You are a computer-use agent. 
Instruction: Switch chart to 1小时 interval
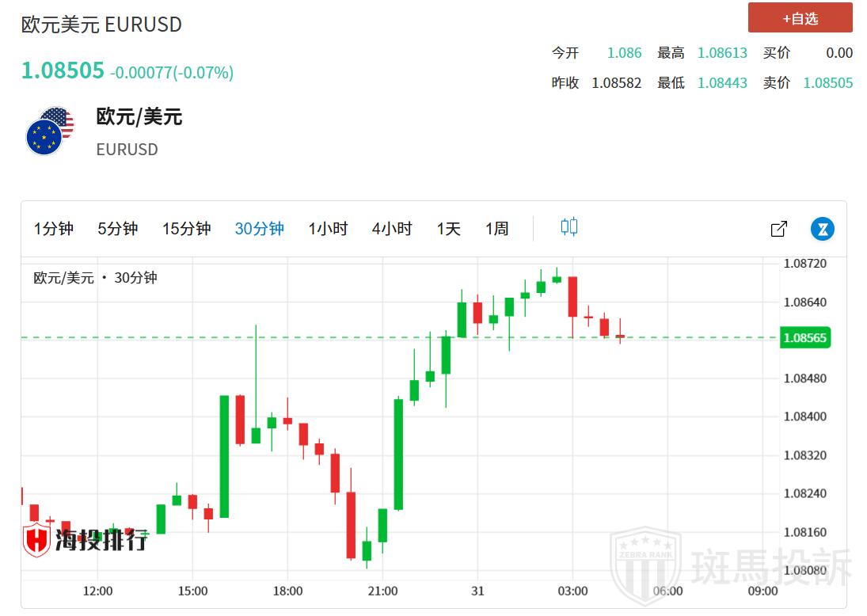(x=328, y=229)
